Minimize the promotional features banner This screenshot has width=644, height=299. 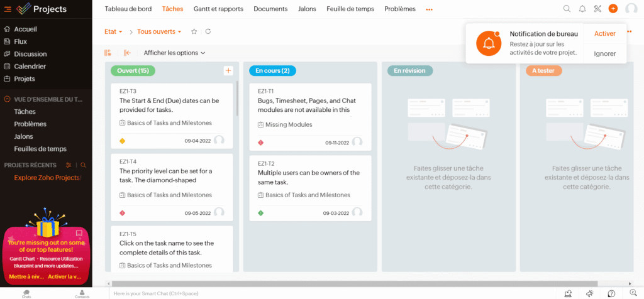pyautogui.click(x=79, y=232)
